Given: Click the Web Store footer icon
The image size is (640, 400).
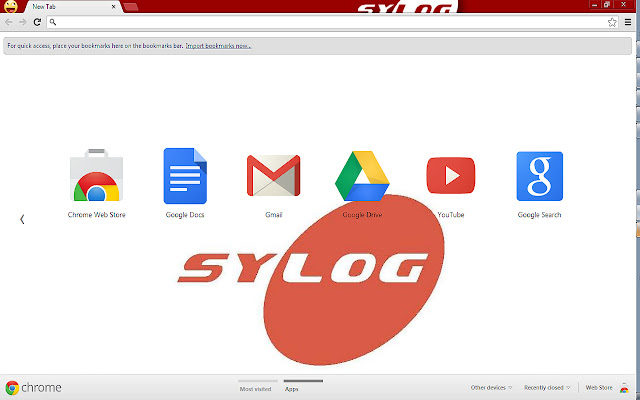Looking at the screenshot, I should coord(624,388).
